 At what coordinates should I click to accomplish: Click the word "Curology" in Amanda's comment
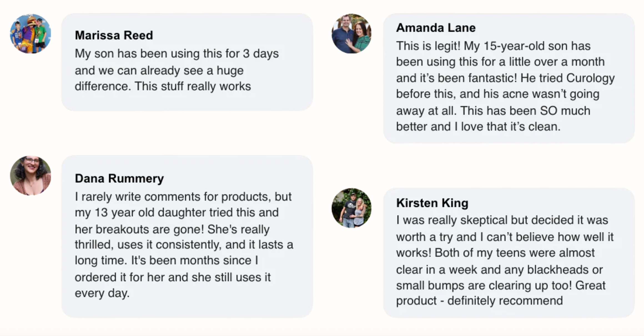coord(590,78)
